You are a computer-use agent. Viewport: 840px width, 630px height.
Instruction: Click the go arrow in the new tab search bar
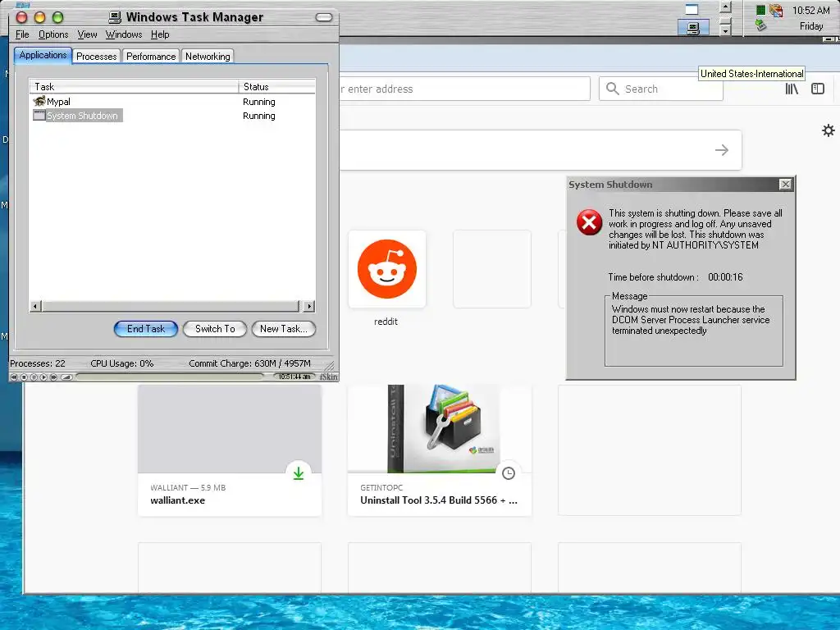pos(722,150)
